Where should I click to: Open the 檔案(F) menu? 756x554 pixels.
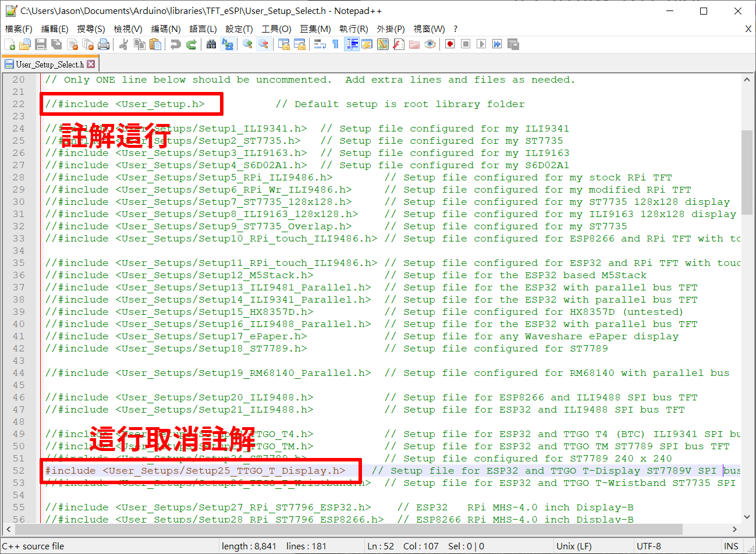19,29
